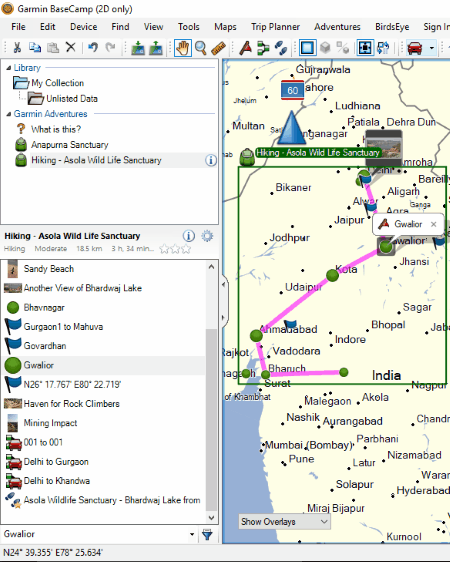Click the Paste clipboard icon
The width and height of the screenshot is (450, 562).
click(x=53, y=47)
